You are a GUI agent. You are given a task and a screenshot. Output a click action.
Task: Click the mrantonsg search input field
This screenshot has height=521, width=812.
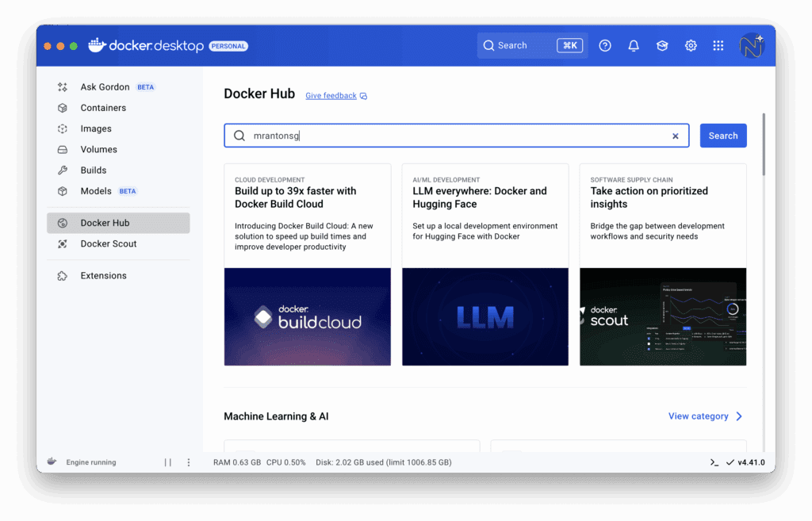456,136
